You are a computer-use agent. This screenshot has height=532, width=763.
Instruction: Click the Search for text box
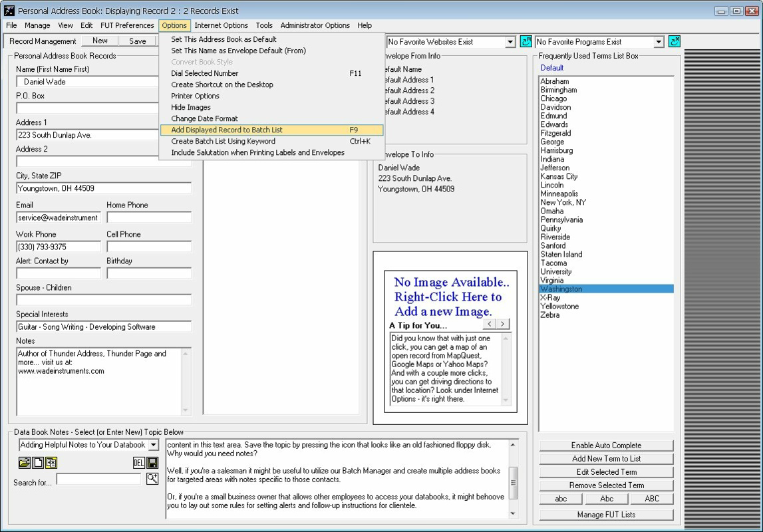tap(98, 479)
